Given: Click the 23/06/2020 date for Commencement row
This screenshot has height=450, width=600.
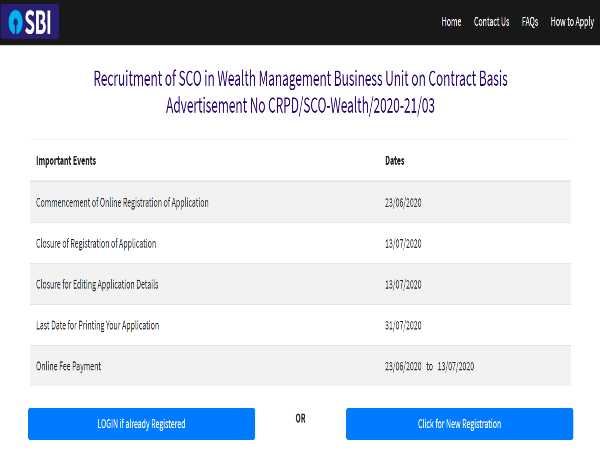Looking at the screenshot, I should [403, 202].
